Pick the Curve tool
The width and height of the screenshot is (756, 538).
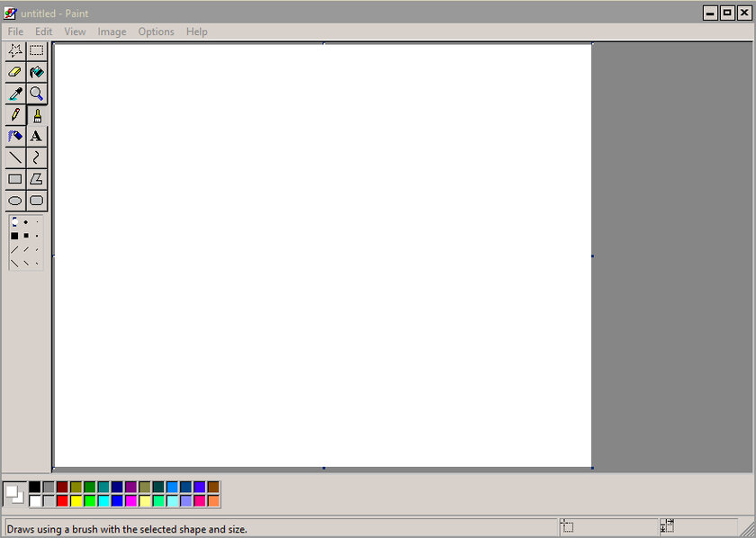(x=37, y=157)
